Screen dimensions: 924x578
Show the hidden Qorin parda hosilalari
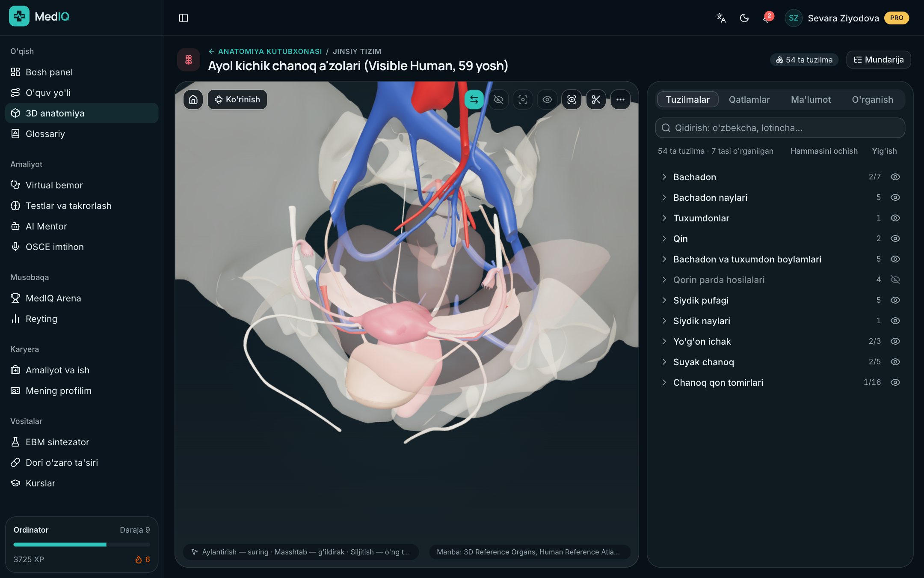895,280
